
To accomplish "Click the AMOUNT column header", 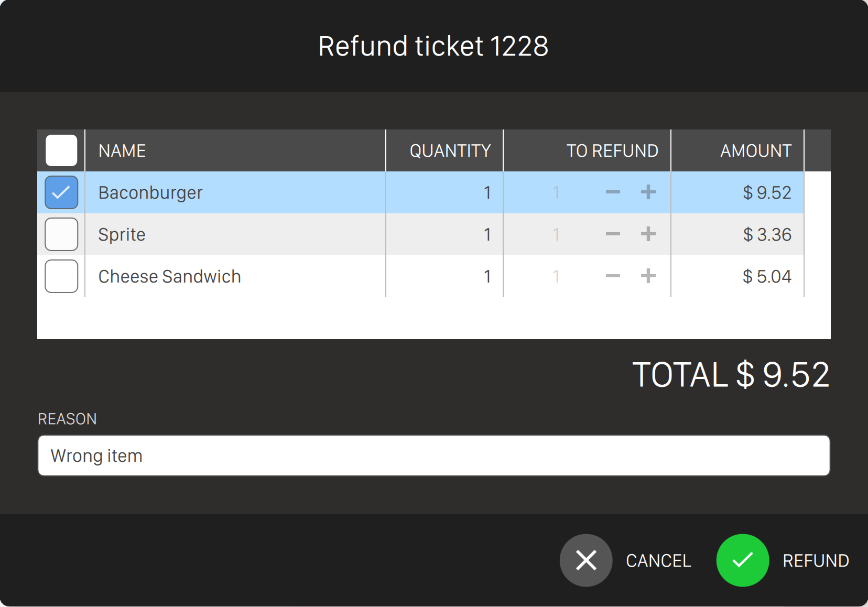I will tap(755, 151).
